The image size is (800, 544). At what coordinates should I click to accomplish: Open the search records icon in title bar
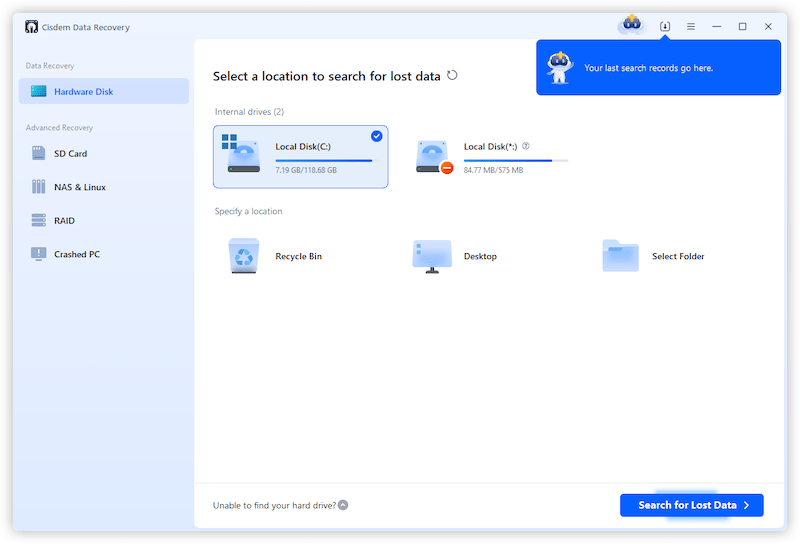pos(665,26)
